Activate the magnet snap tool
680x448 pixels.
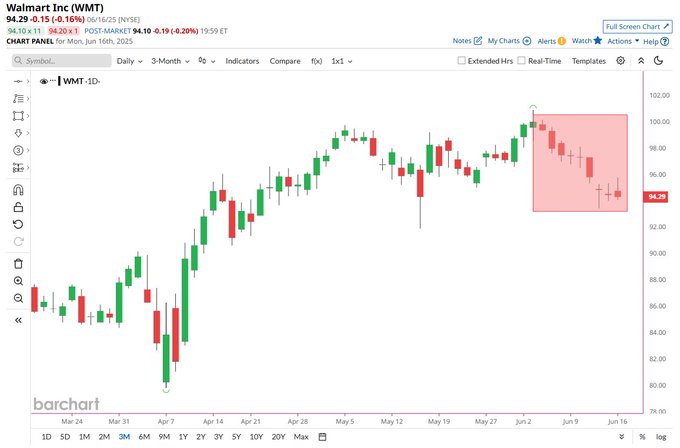click(18, 190)
